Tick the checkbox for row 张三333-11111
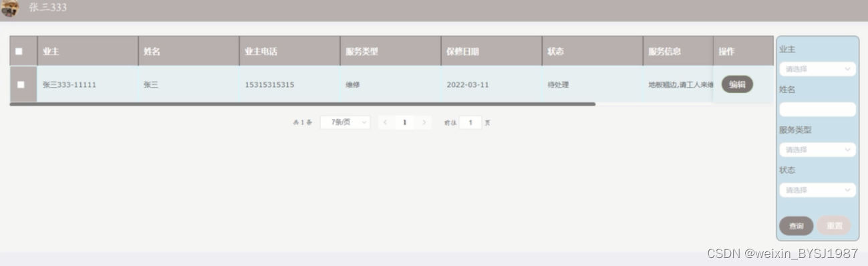The height and width of the screenshot is (266, 868). pyautogui.click(x=21, y=85)
